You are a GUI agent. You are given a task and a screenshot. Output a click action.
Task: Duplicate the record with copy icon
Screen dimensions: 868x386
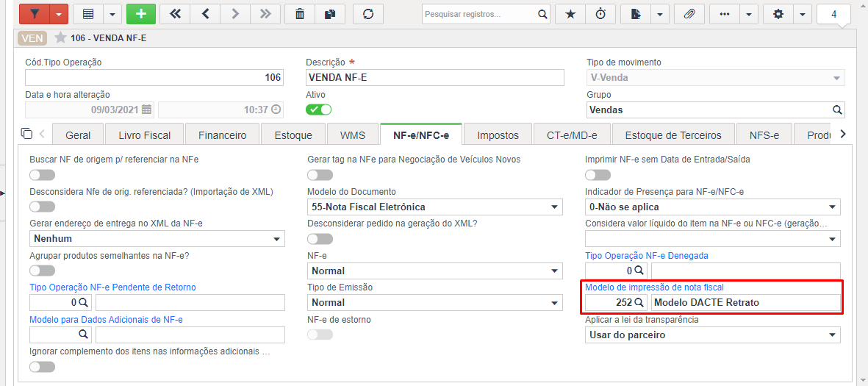point(330,14)
